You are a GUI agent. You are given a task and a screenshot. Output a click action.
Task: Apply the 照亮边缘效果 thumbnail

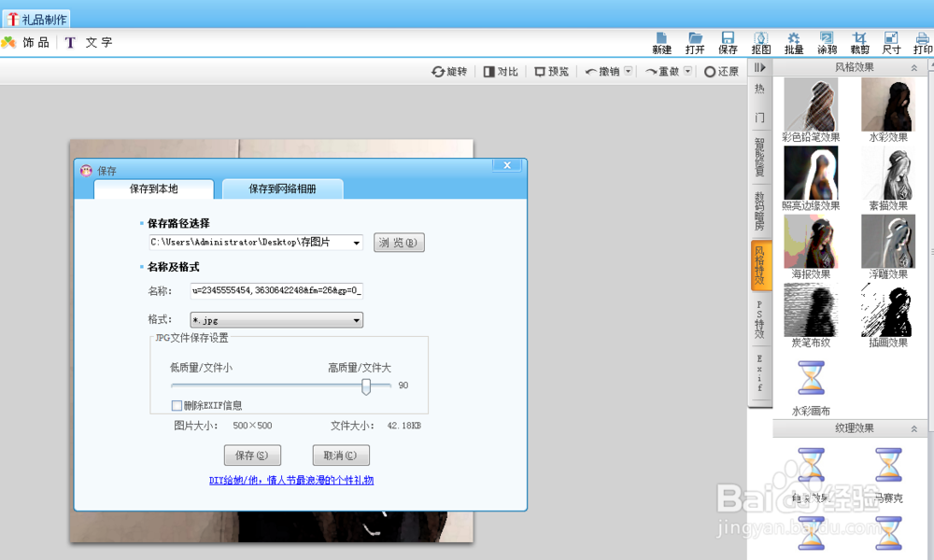(x=811, y=174)
